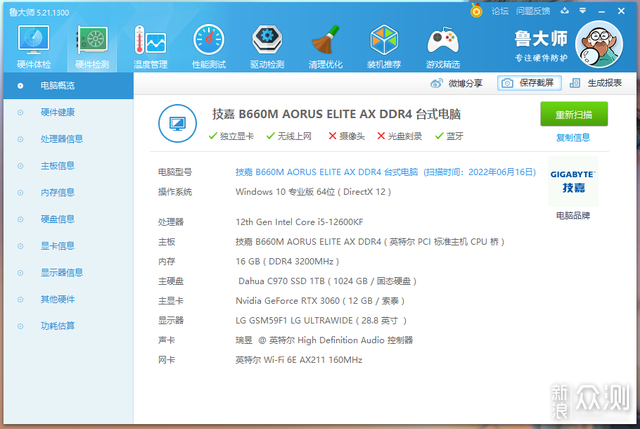Open 论坛 forum link
Image resolution: width=640 pixels, height=429 pixels.
pyautogui.click(x=500, y=11)
